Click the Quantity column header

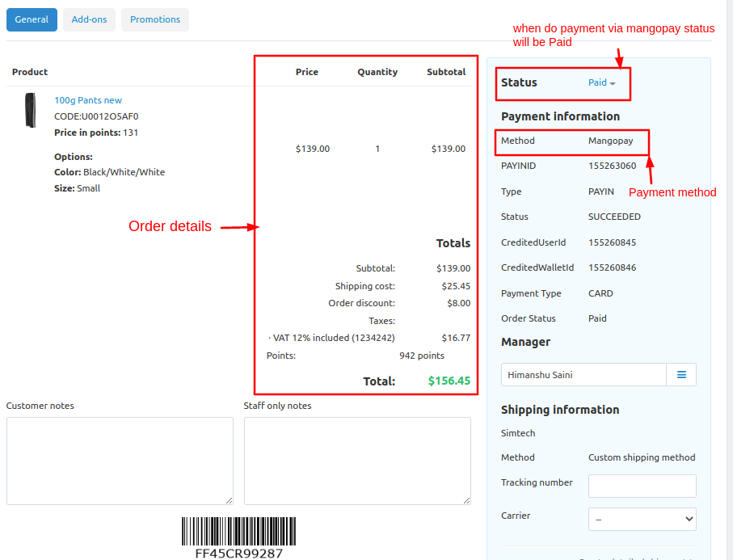pyautogui.click(x=377, y=72)
